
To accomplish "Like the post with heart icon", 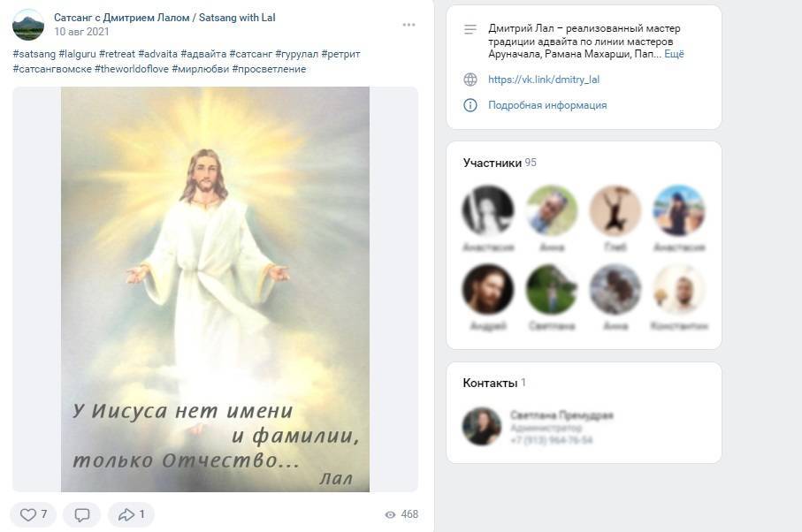I will (x=34, y=514).
